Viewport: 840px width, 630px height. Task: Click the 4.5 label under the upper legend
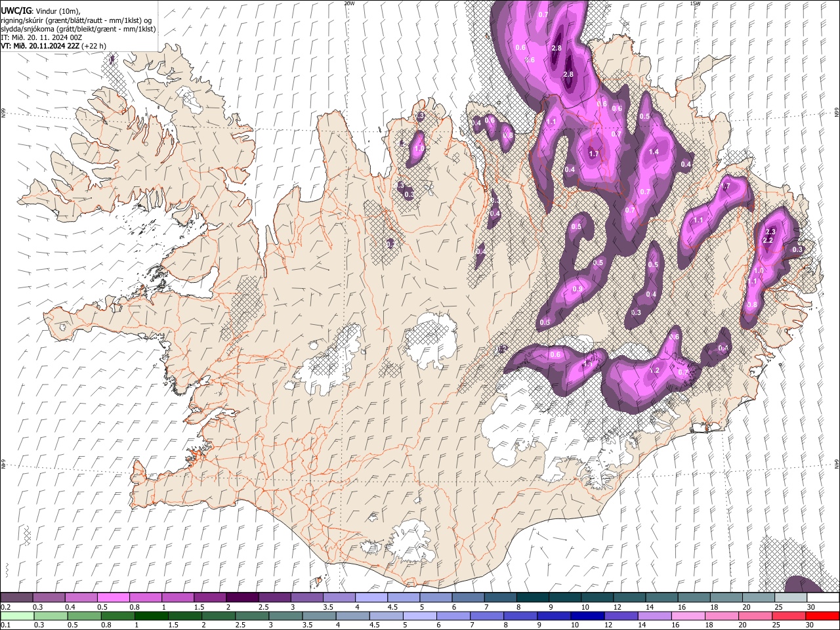click(x=392, y=607)
